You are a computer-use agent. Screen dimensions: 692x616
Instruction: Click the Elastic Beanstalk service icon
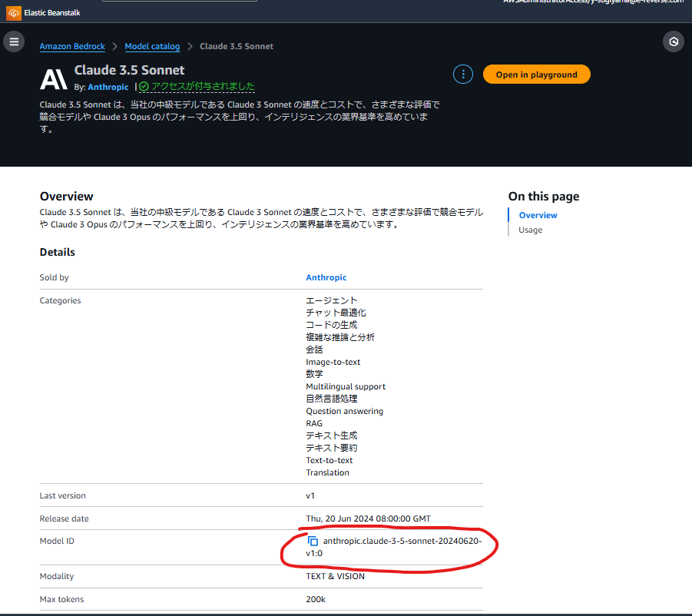[14, 13]
